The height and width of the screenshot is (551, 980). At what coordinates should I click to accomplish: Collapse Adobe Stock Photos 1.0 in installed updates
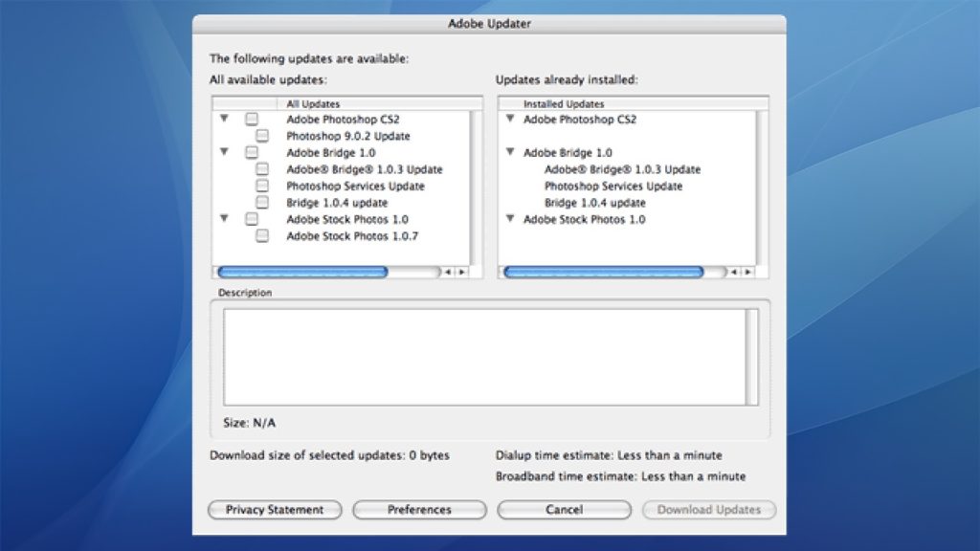pyautogui.click(x=511, y=219)
